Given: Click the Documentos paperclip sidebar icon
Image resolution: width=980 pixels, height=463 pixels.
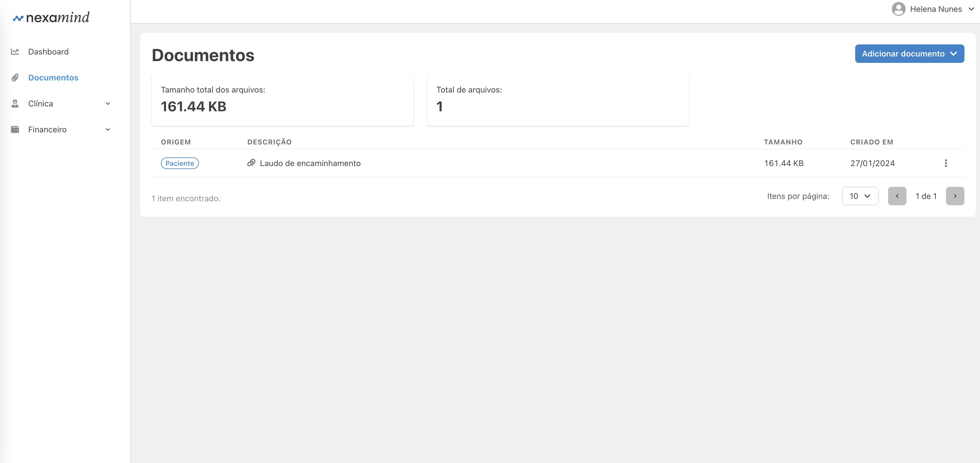Looking at the screenshot, I should [15, 78].
